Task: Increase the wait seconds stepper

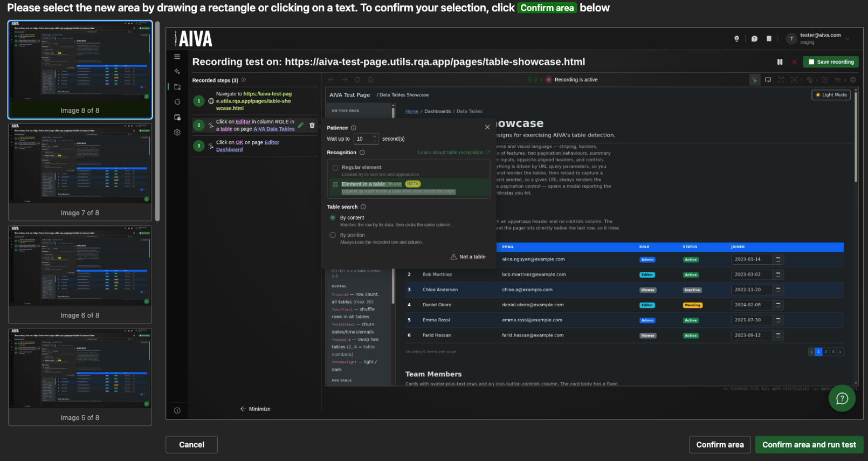Action: point(375,136)
